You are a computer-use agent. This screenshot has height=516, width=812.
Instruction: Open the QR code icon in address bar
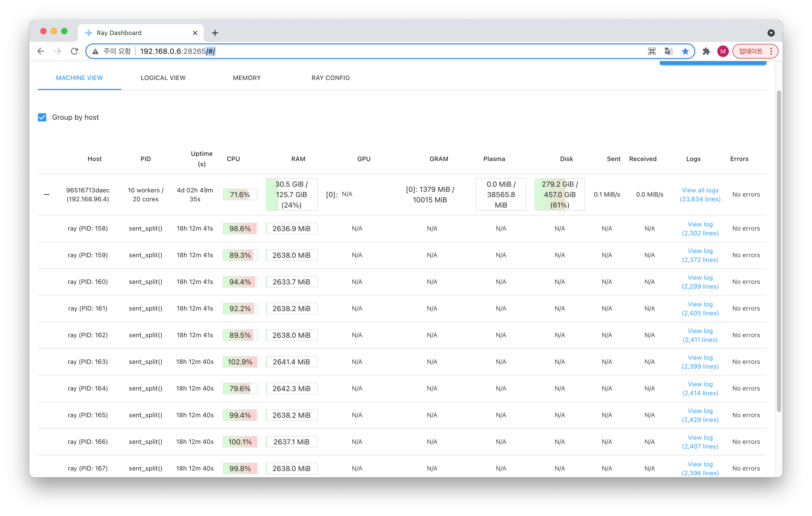651,51
